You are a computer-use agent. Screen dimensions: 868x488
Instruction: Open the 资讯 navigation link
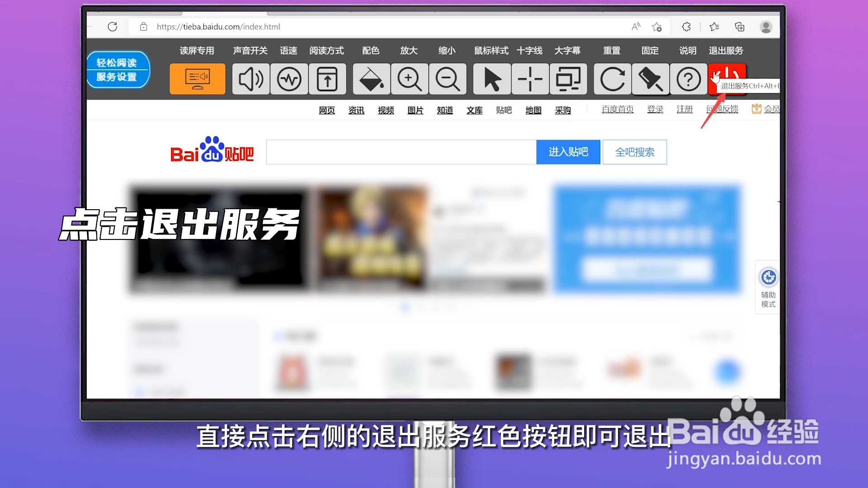click(356, 110)
